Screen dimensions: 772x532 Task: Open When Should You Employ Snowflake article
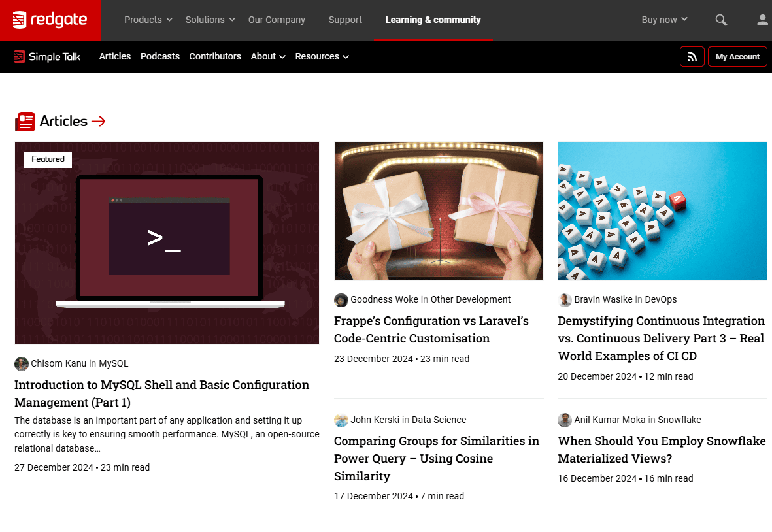click(x=662, y=450)
